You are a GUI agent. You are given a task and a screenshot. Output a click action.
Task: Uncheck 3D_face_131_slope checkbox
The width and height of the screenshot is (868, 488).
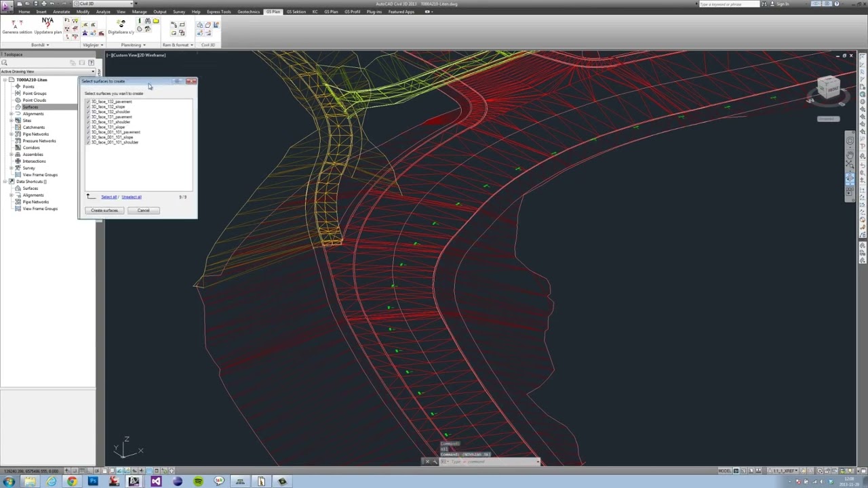point(88,127)
